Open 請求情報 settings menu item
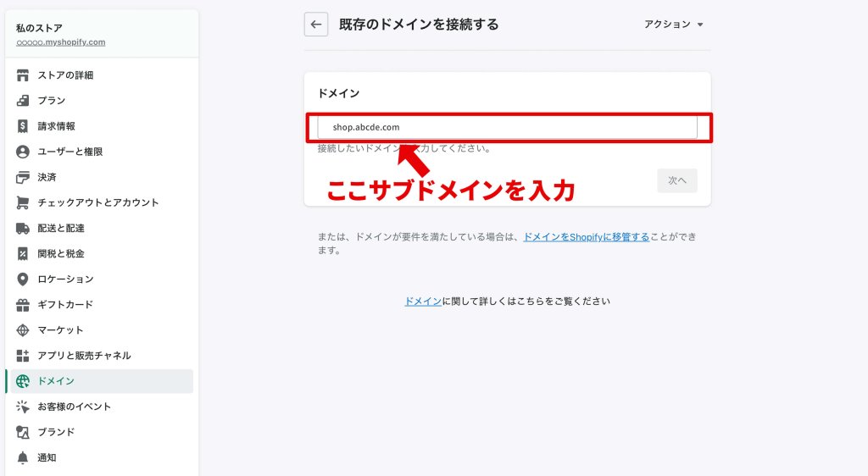Image resolution: width=868 pixels, height=476 pixels. click(x=102, y=126)
